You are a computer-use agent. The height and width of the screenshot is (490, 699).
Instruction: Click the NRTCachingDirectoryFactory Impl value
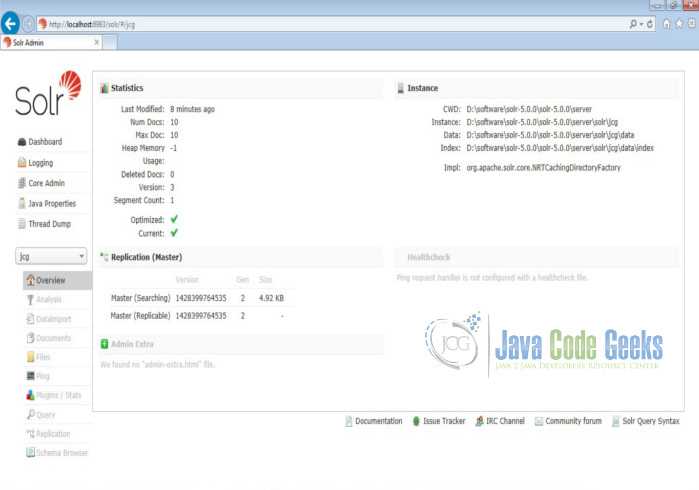click(x=543, y=168)
